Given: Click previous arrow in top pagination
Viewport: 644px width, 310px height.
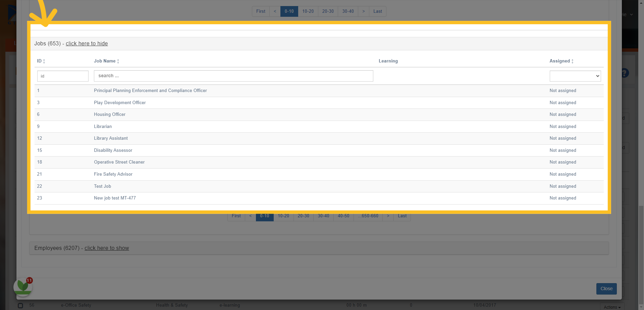Looking at the screenshot, I should pyautogui.click(x=275, y=11).
